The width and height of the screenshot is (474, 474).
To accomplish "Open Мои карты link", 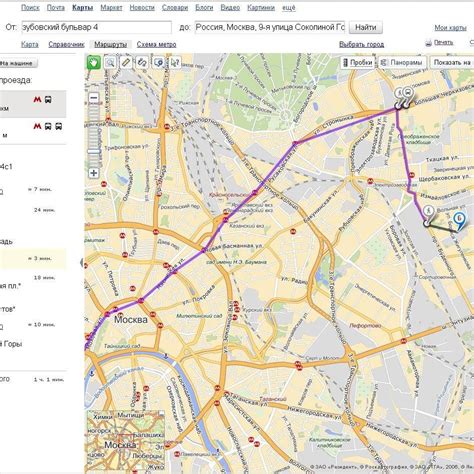I will (450, 28).
